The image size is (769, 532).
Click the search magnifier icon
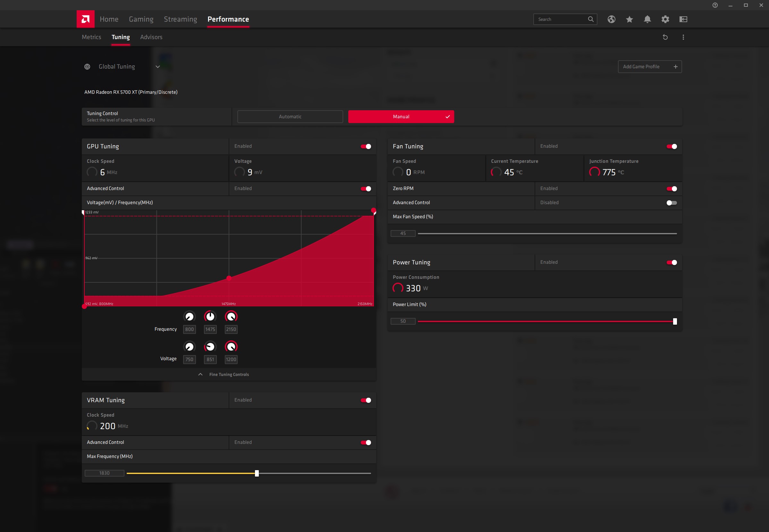[x=591, y=19]
